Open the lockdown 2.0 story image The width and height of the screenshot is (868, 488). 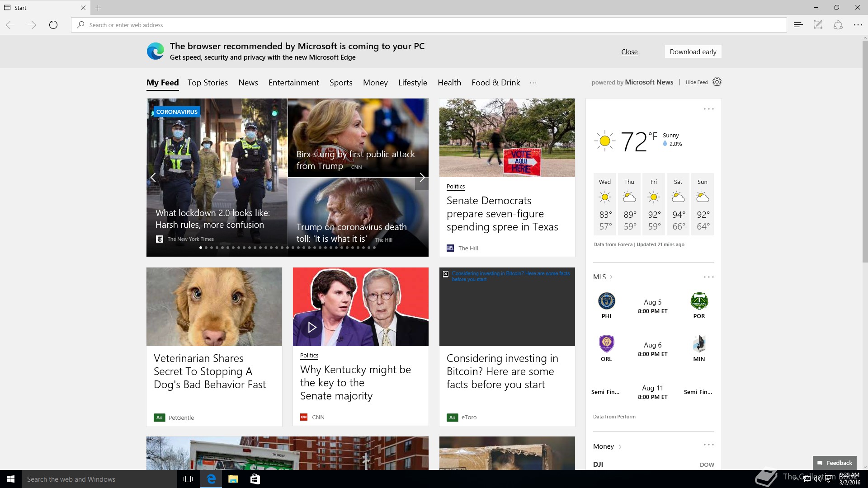pos(217,178)
